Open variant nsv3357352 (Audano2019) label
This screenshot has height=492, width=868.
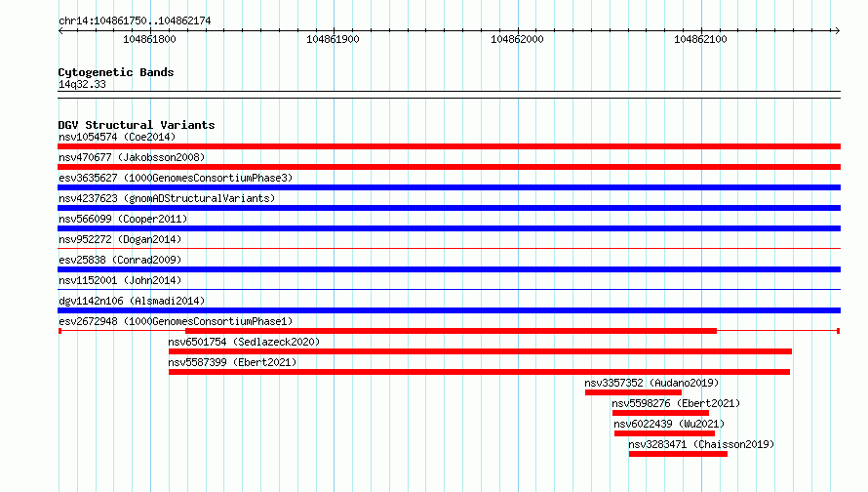[651, 383]
